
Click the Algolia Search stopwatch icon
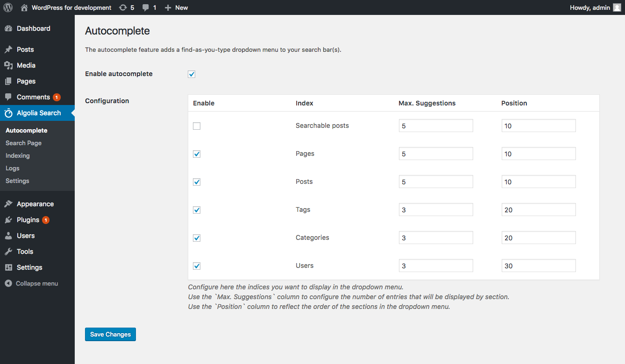tap(8, 113)
